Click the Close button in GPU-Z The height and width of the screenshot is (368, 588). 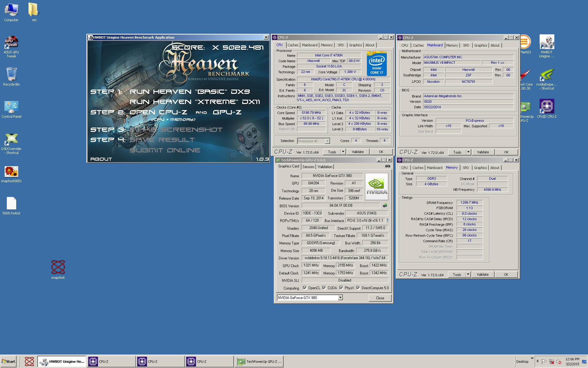pyautogui.click(x=380, y=298)
